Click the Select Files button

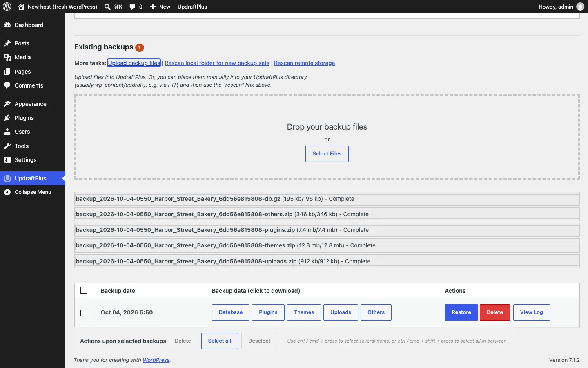pyautogui.click(x=327, y=154)
